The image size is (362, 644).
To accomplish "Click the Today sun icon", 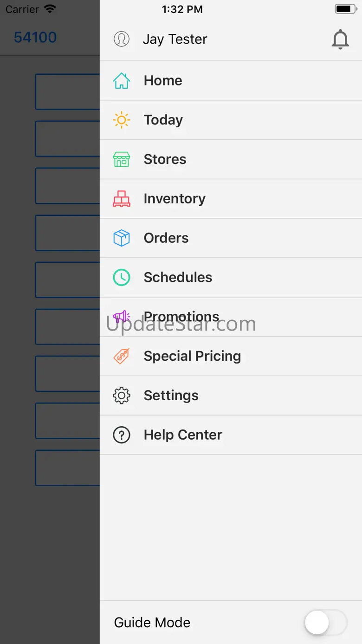I will coord(122,120).
